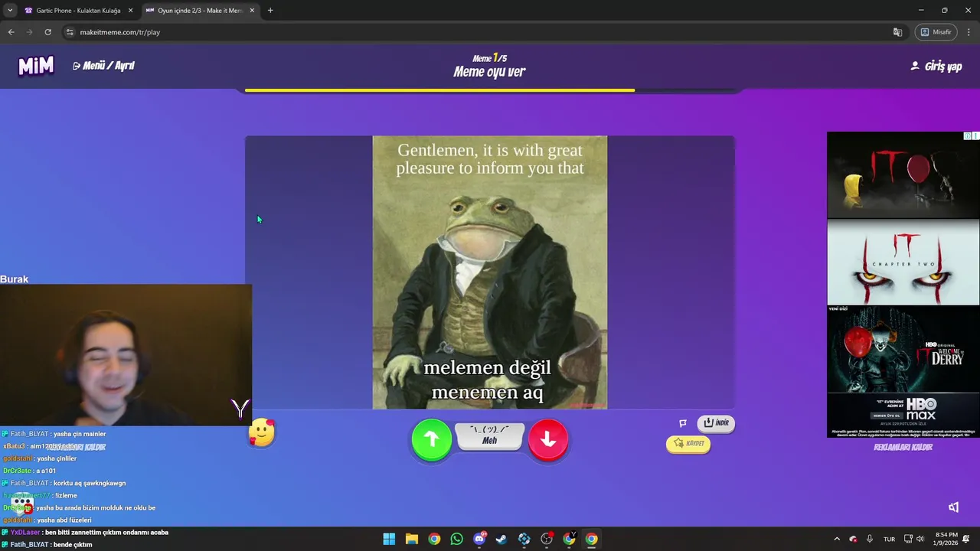Open Discord from the taskbar

(479, 539)
